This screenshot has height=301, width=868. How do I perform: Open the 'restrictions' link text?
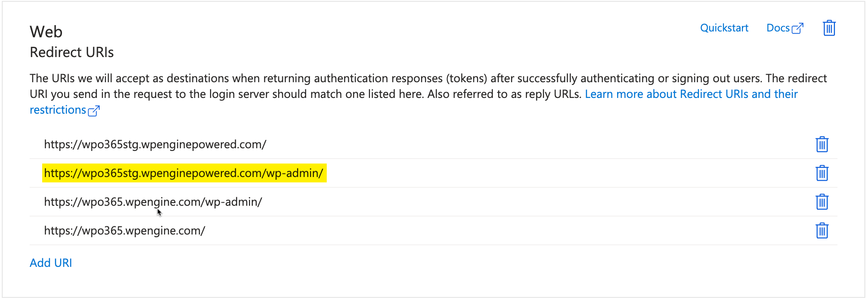58,110
